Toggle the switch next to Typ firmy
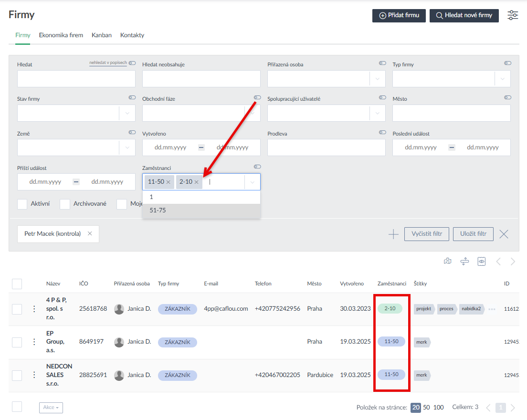This screenshot has height=420, width=527. tap(507, 63)
